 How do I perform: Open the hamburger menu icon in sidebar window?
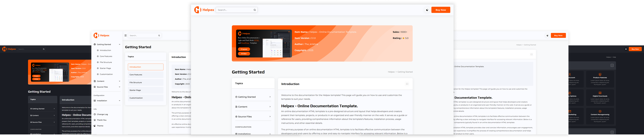[126, 35]
